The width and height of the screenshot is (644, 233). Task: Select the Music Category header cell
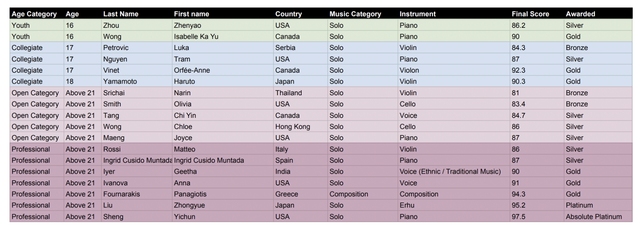(x=355, y=14)
